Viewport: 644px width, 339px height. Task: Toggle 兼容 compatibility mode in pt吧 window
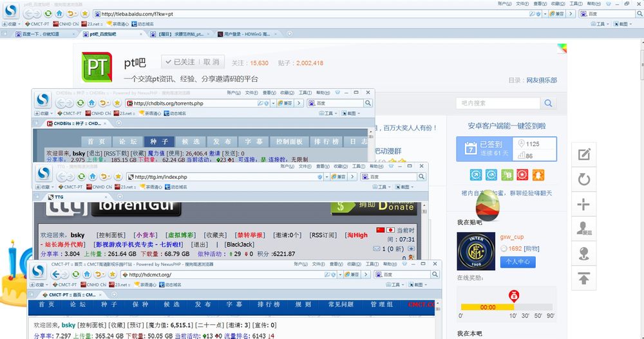557,14
